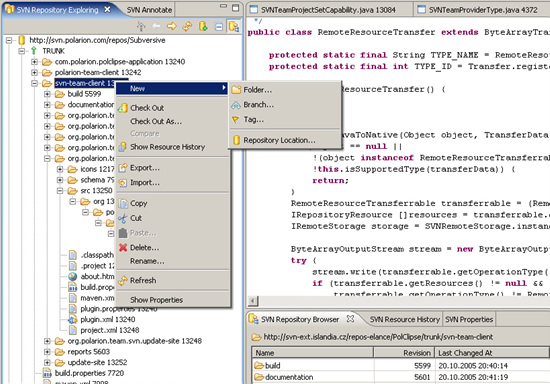This screenshot has height=384, width=550.
Task: Expand the schema folder node
Action: (60, 180)
